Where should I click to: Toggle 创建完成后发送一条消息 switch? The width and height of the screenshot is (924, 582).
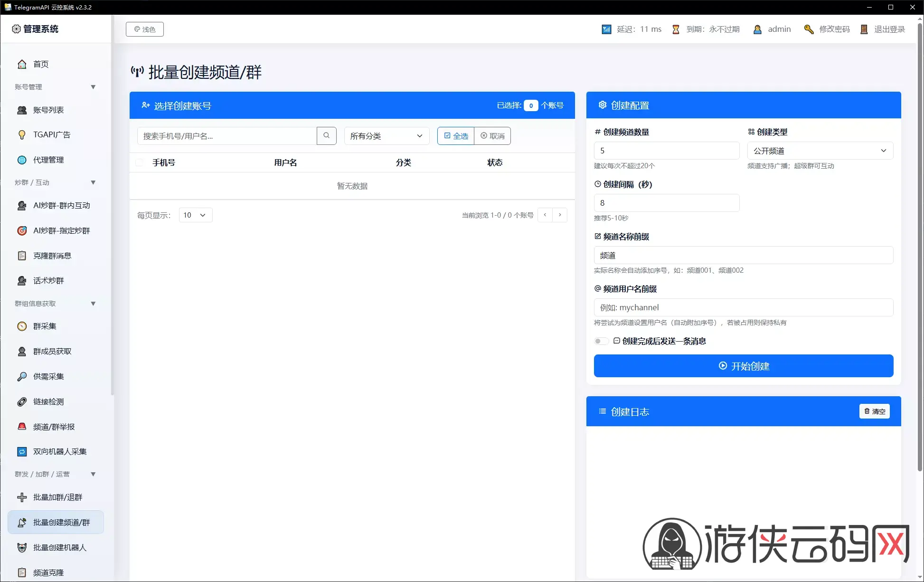point(601,341)
